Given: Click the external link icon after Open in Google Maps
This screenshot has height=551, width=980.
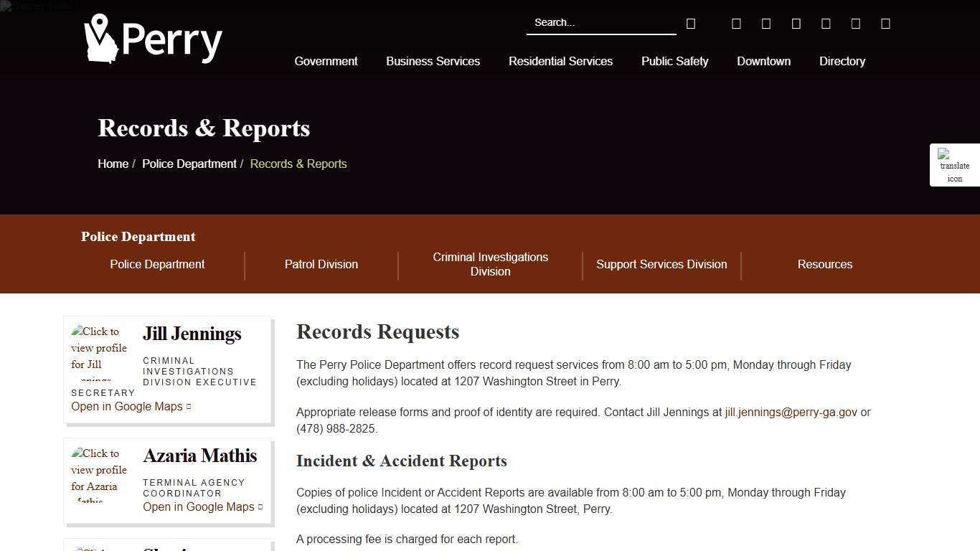Looking at the screenshot, I should [x=189, y=406].
